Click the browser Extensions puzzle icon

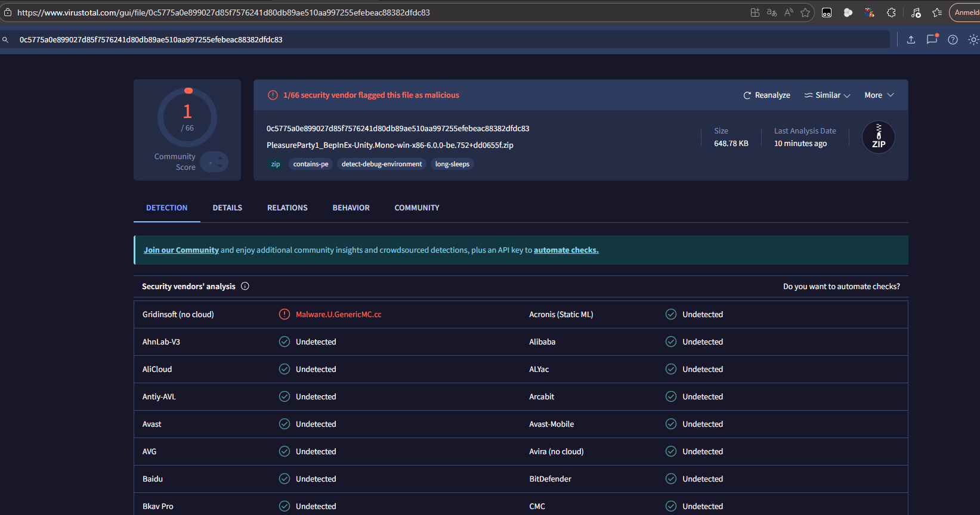pyautogui.click(x=891, y=13)
